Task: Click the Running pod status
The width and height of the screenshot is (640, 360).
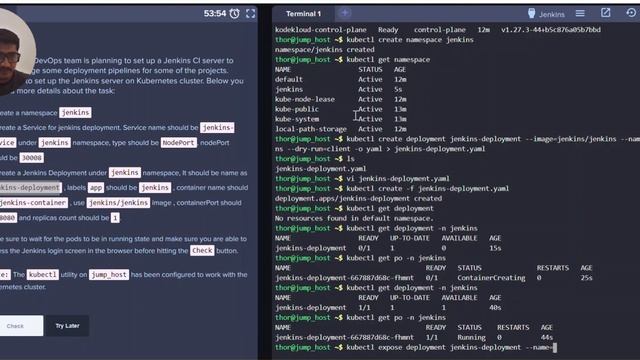Action: click(x=471, y=337)
